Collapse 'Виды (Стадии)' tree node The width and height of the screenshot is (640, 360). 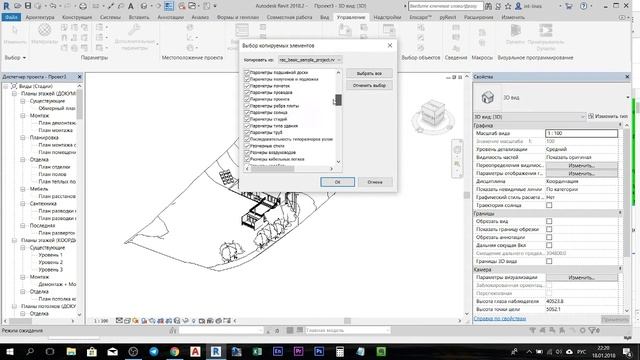(6, 86)
